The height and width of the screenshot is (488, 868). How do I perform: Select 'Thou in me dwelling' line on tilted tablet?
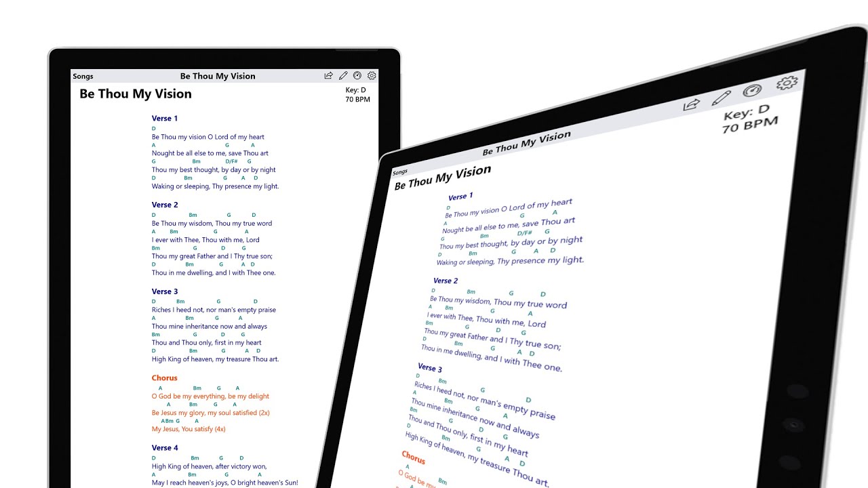click(492, 358)
